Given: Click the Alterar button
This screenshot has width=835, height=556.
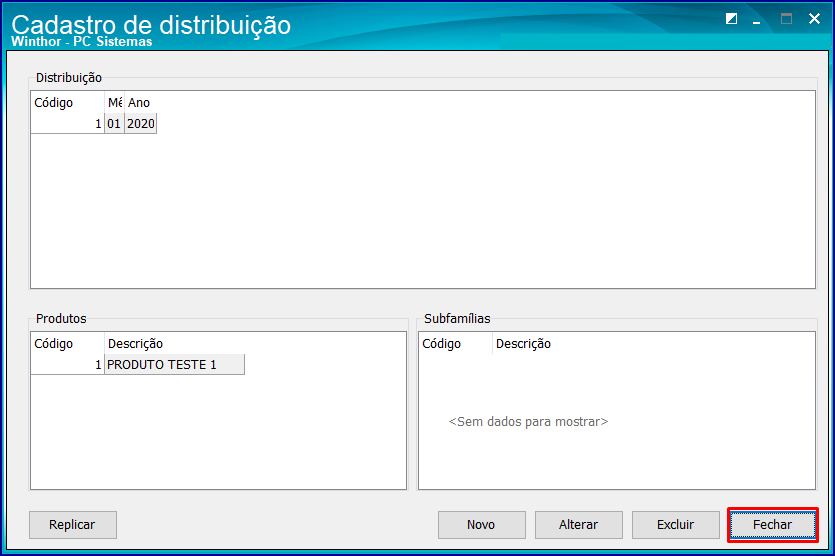Looking at the screenshot, I should point(578,525).
